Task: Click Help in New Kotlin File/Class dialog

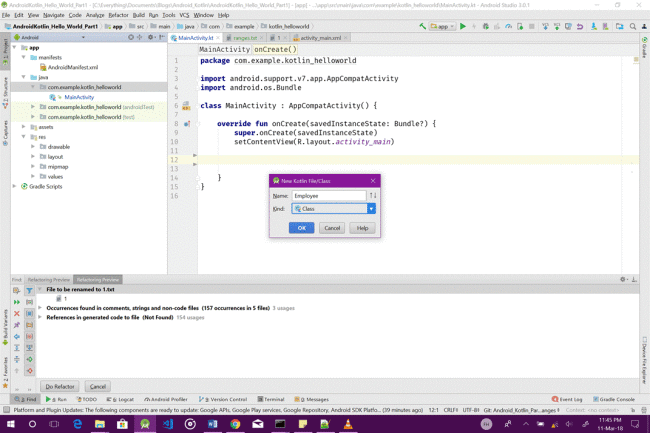Action: [x=362, y=228]
